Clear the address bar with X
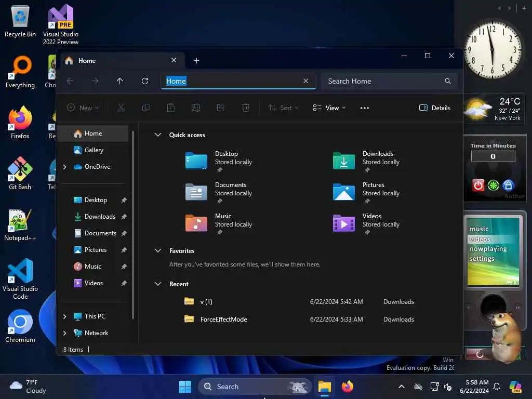 point(305,81)
